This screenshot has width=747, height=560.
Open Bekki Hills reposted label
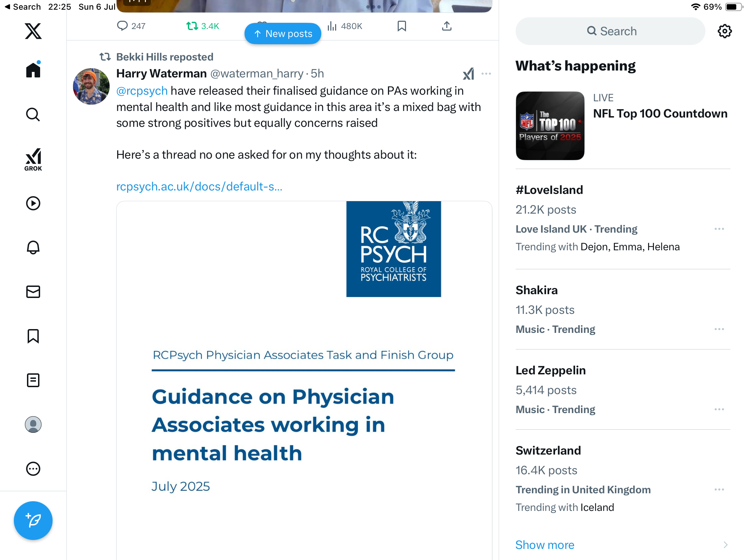coord(165,57)
